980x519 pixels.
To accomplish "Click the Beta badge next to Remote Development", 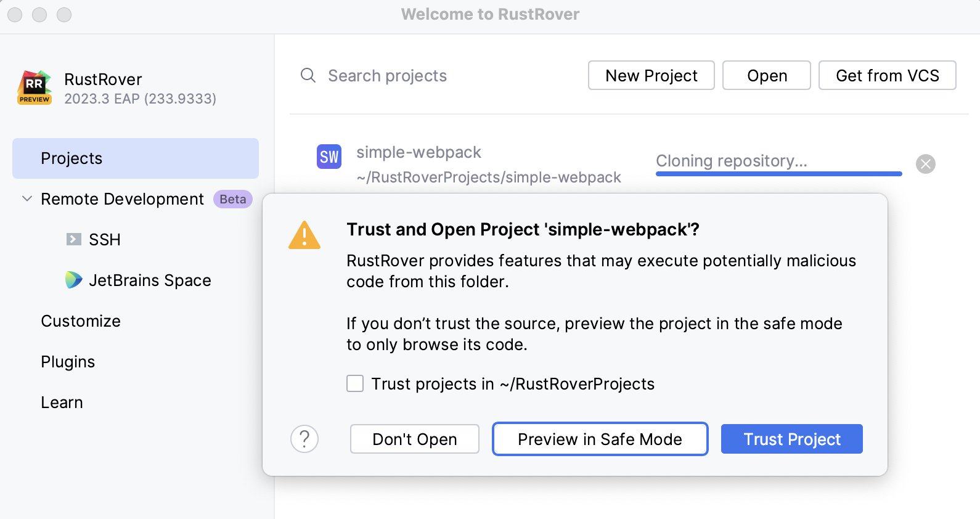I will click(232, 199).
